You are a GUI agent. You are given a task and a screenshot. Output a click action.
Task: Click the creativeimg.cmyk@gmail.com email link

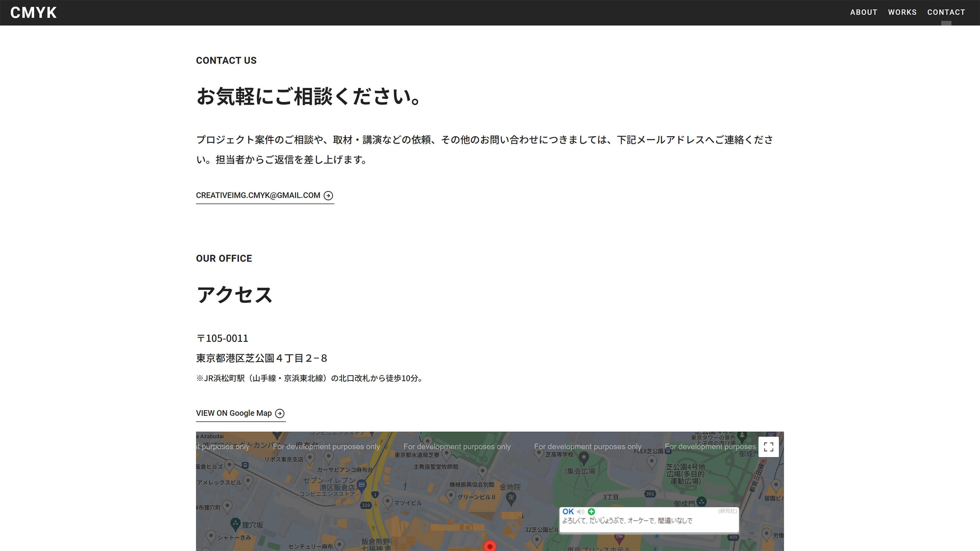(x=258, y=196)
